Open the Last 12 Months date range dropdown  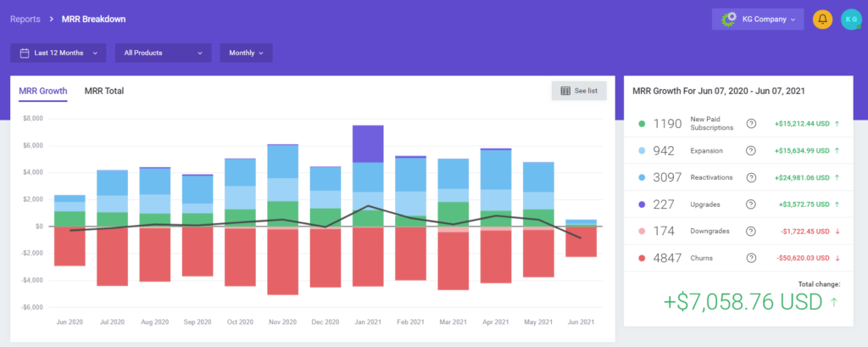pyautogui.click(x=58, y=53)
